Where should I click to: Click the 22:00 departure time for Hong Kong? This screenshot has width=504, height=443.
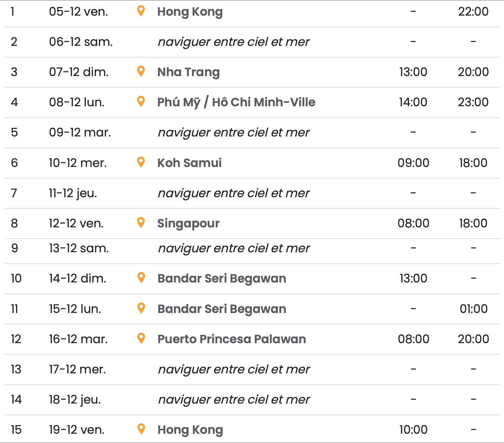tap(473, 12)
